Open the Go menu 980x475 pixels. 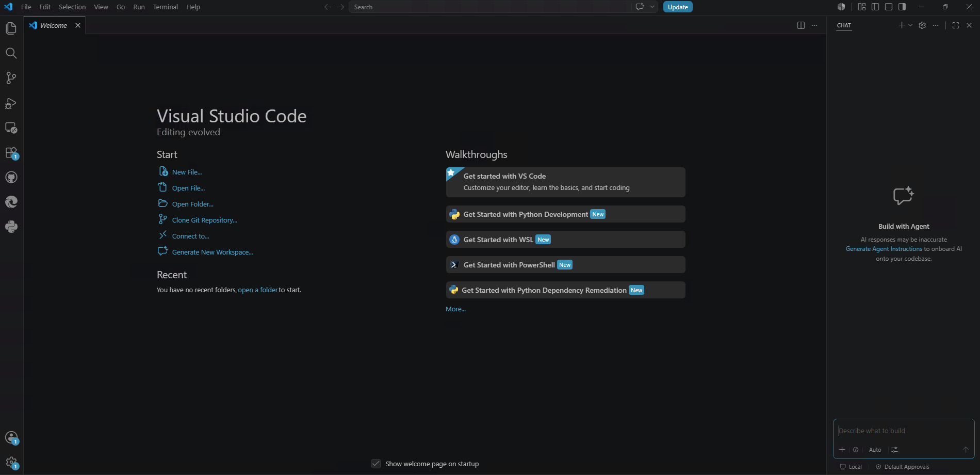[x=121, y=7]
